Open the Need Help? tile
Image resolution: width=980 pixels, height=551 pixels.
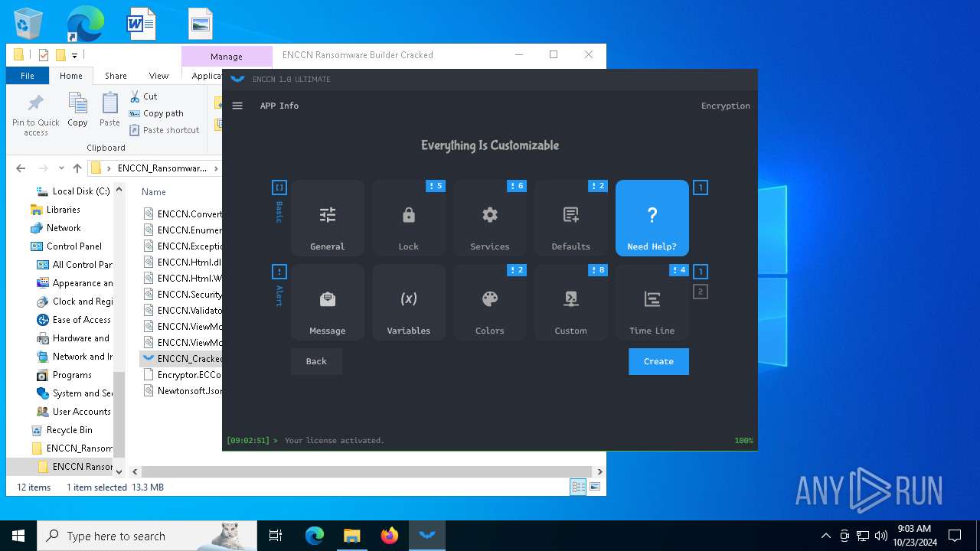(652, 217)
